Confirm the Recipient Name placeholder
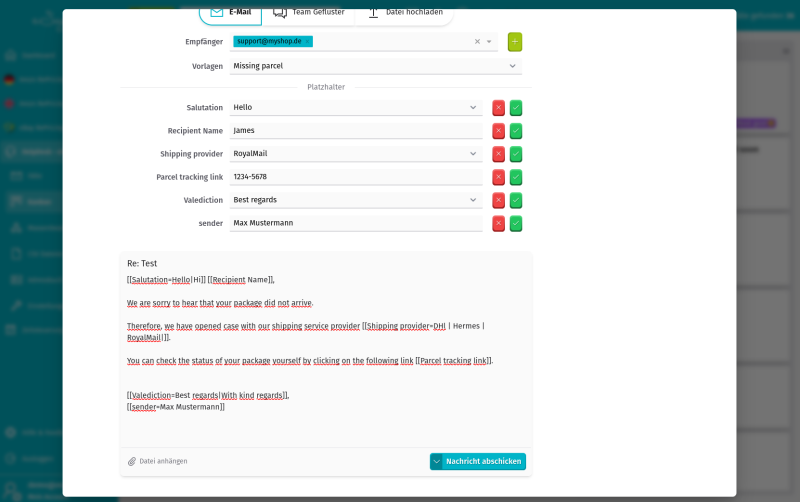 coord(516,131)
